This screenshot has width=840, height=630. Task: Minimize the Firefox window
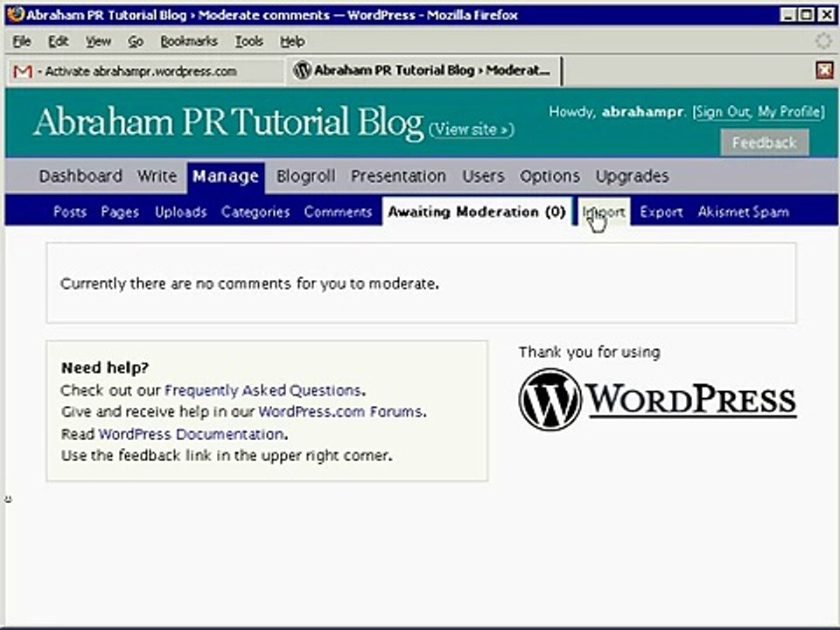tap(787, 15)
